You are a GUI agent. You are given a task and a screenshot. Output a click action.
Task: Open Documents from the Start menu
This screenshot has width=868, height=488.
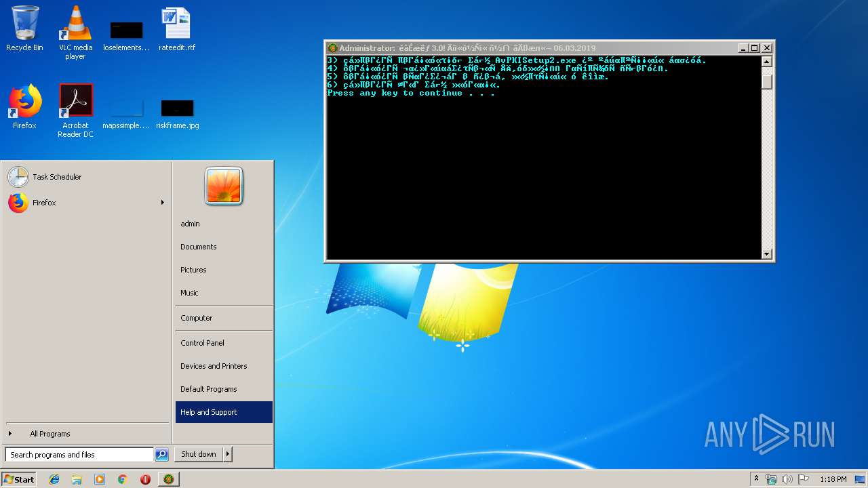[224, 247]
